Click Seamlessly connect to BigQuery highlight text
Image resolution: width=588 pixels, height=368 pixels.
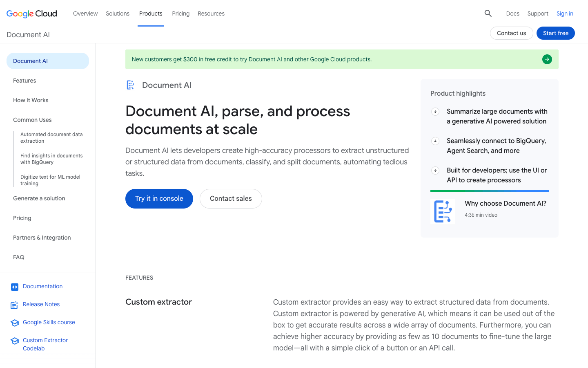click(x=496, y=146)
